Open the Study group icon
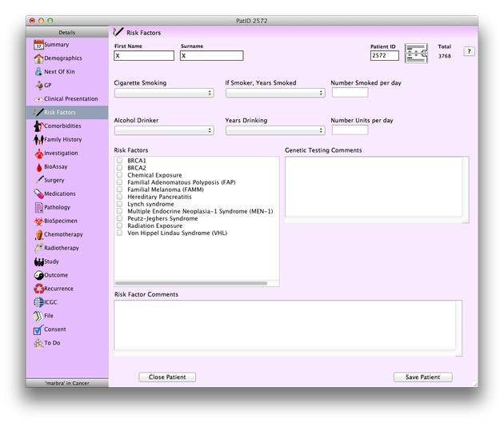Image resolution: width=504 pixels, height=423 pixels. tap(39, 261)
